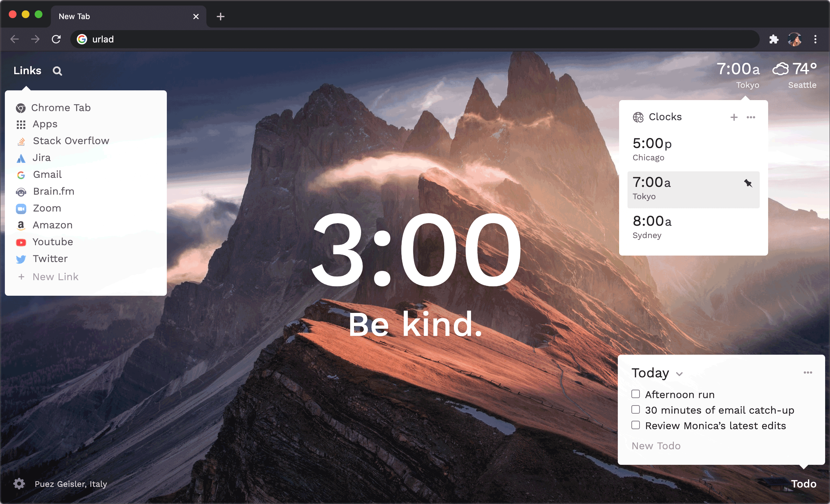Open the Chrome three-dot menu
Screen dimensions: 830x504
tap(815, 40)
